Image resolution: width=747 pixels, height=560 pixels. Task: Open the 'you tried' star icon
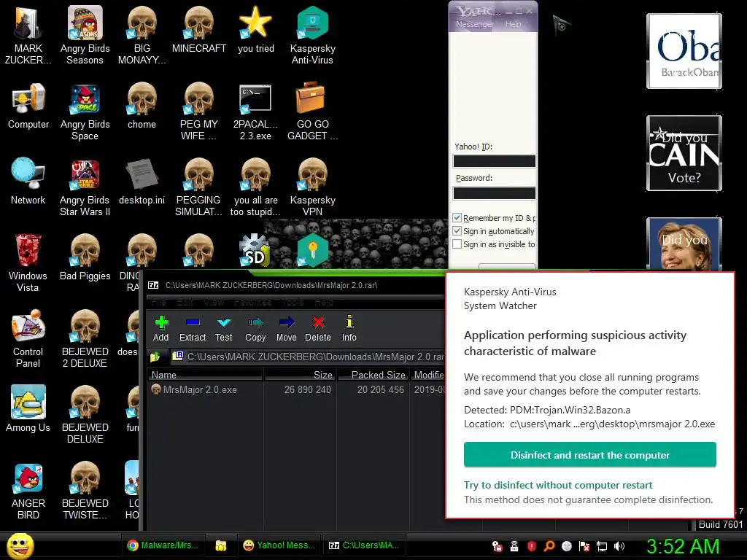point(256,29)
